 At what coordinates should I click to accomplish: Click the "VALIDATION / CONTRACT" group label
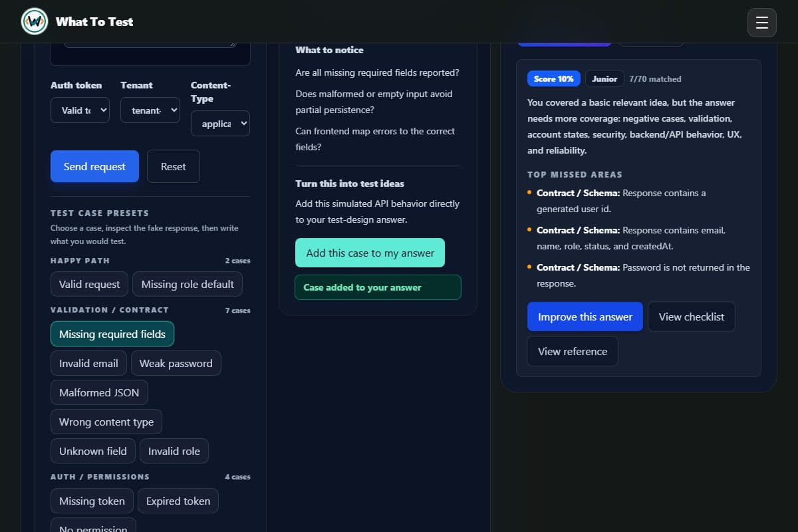[110, 310]
